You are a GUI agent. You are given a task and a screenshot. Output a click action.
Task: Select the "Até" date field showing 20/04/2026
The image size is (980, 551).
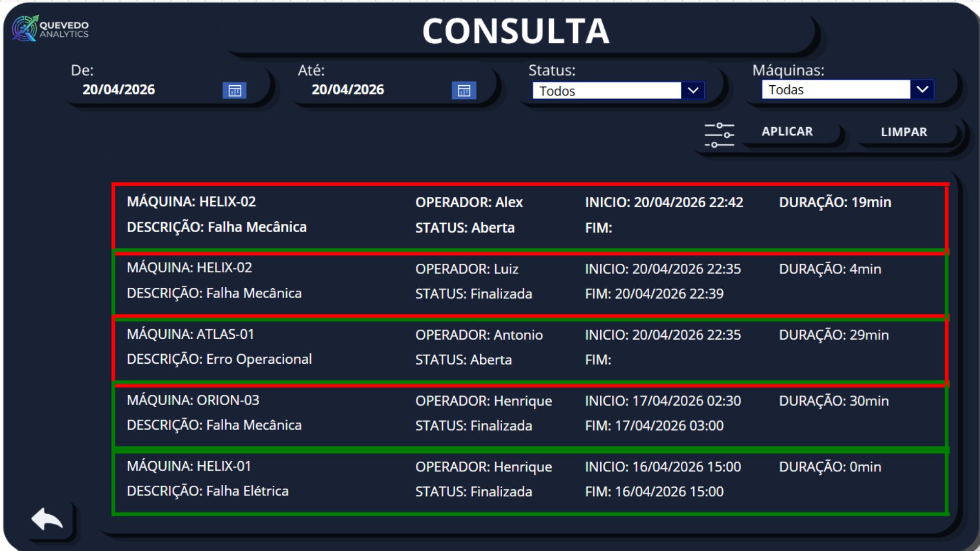[348, 89]
